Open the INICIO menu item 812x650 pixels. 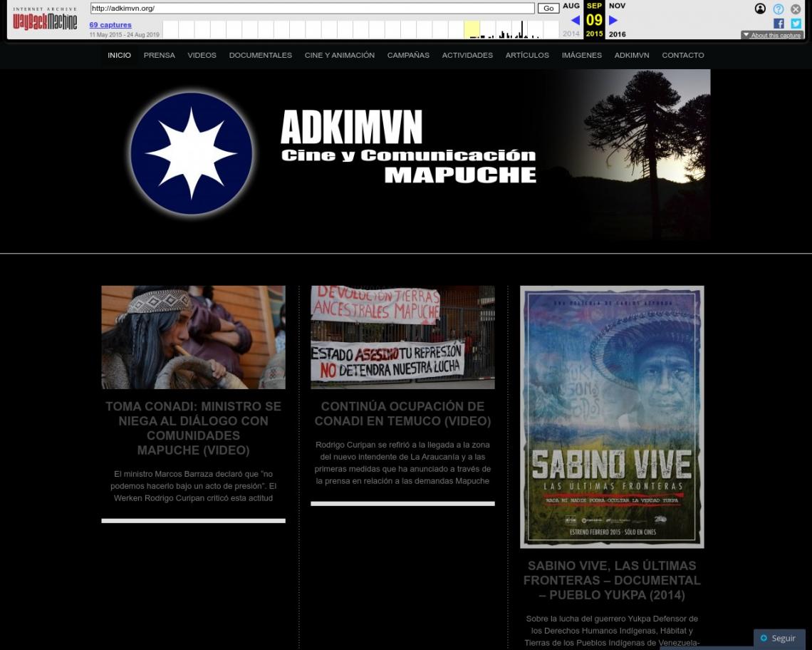[119, 55]
